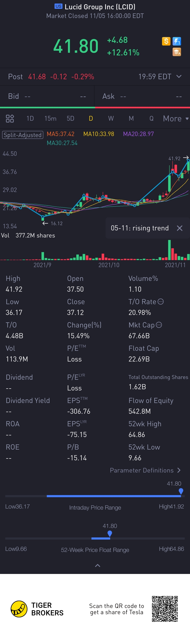Tap the US market flag badge
Viewport: 190px width, 644px height.
point(58,7)
